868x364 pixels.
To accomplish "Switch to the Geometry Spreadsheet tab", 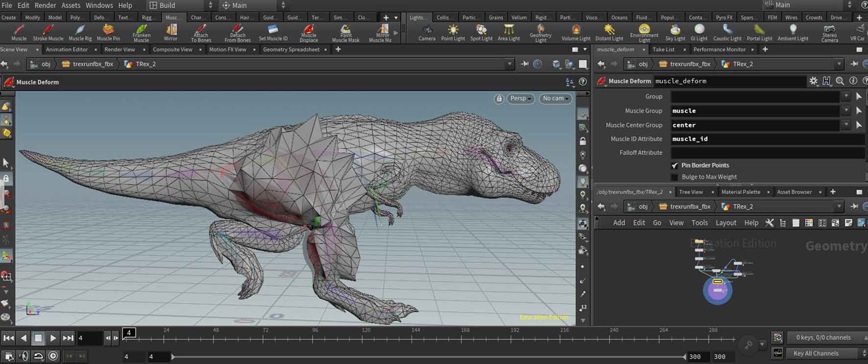I will click(x=291, y=49).
